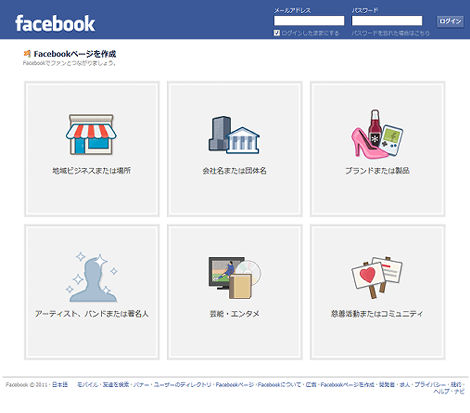Choose the office buildings company icon
470x413 pixels.
[234, 135]
